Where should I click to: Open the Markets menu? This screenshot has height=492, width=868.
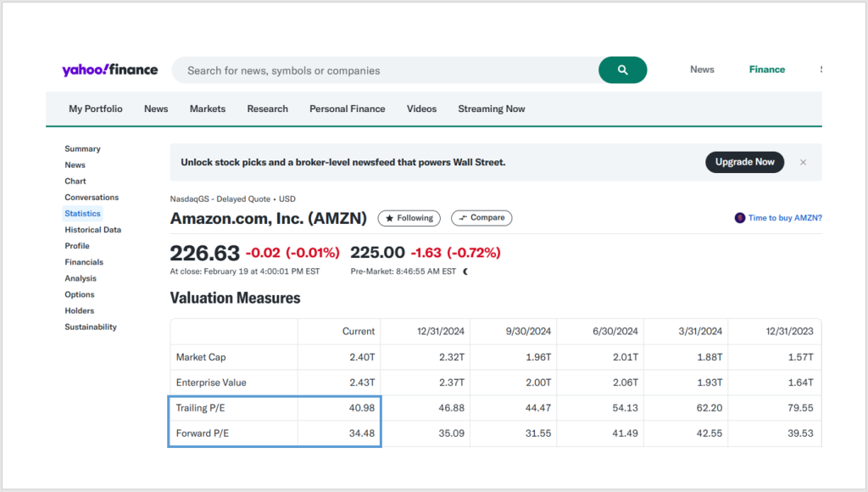(208, 109)
